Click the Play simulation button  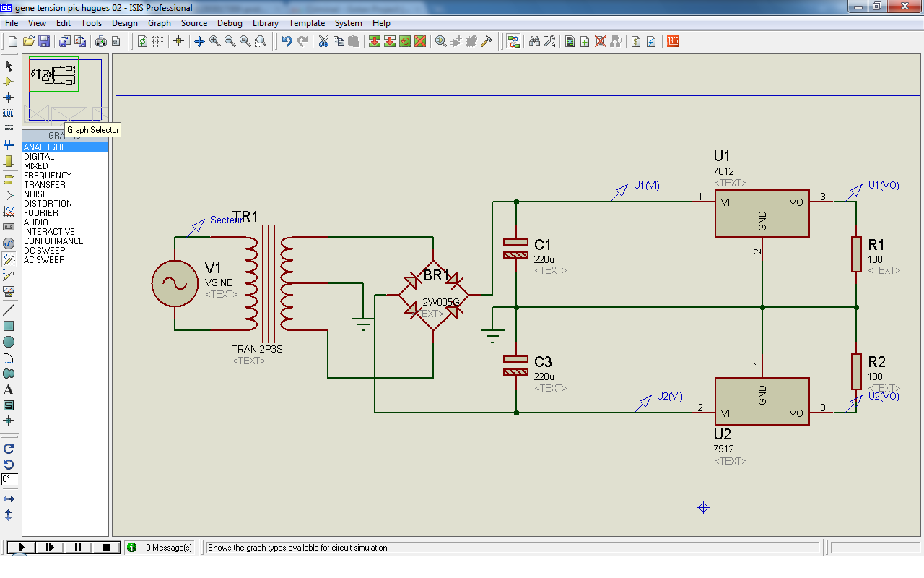pos(22,548)
